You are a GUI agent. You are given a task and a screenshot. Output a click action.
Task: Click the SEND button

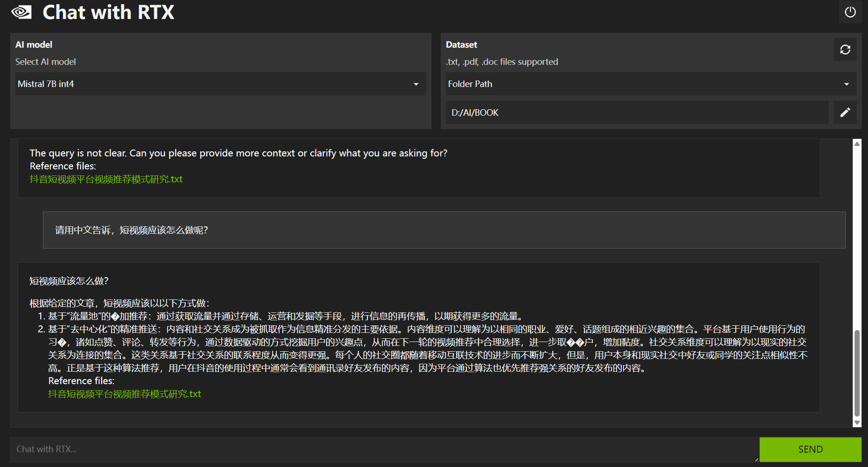[810, 449]
